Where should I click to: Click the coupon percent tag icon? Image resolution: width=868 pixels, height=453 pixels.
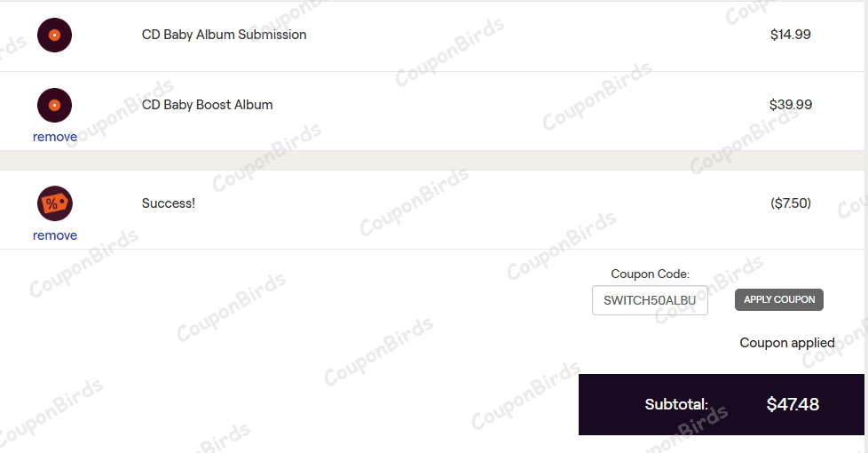54,203
